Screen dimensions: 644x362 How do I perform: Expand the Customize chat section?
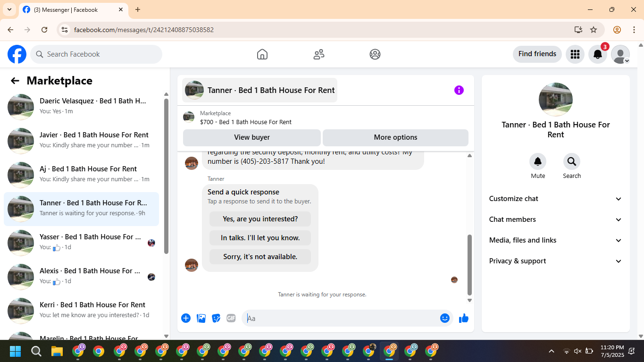click(x=556, y=199)
